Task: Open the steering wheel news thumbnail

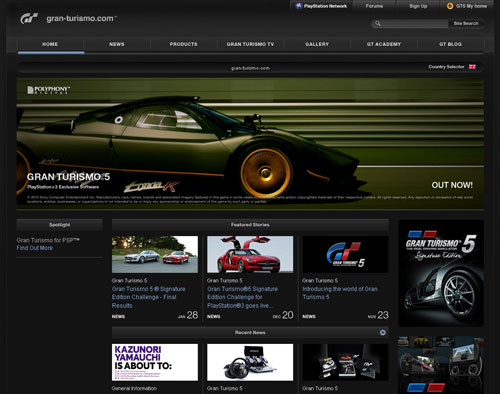Action: [x=250, y=362]
